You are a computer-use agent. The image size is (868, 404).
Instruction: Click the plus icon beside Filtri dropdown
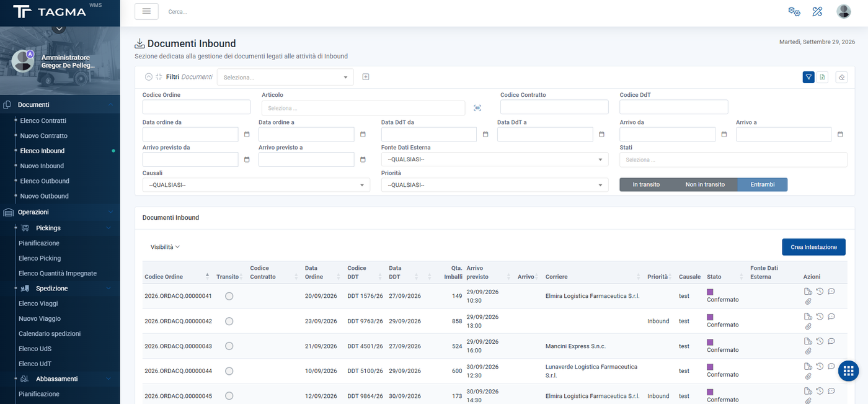(366, 77)
